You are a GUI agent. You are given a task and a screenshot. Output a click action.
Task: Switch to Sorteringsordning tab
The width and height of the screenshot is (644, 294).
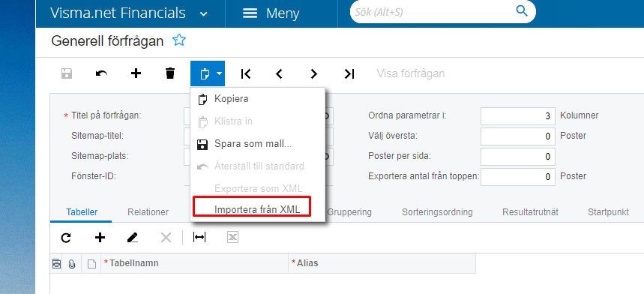(437, 212)
